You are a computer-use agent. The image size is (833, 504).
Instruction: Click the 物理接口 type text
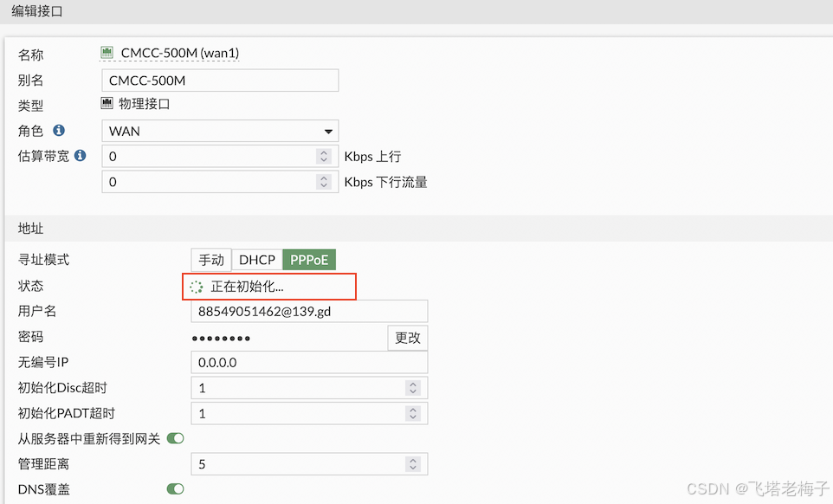(x=144, y=104)
